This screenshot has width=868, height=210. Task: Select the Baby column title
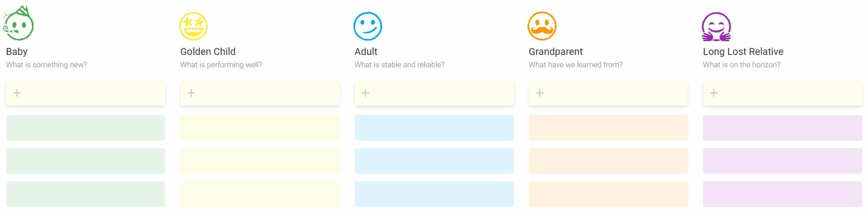point(17,52)
